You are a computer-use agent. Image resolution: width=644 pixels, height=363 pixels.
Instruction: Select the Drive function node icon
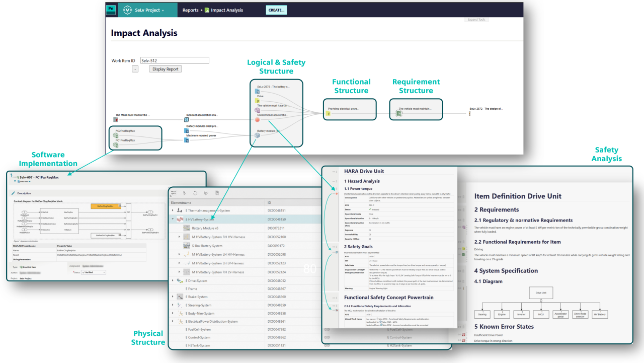(258, 101)
